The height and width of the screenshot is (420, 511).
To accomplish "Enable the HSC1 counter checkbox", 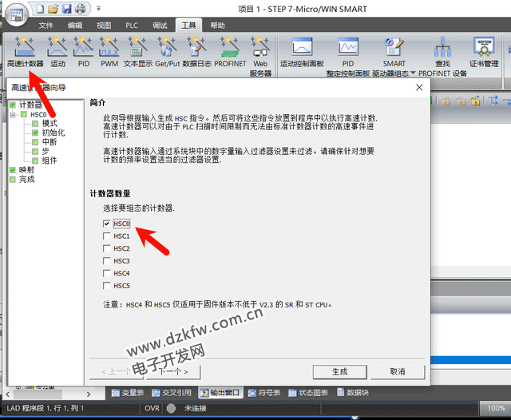I will click(x=106, y=237).
